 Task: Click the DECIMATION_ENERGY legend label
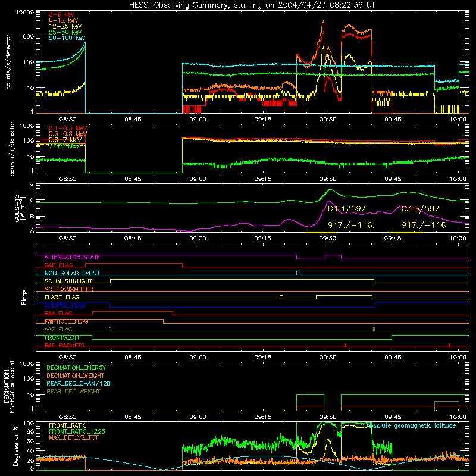point(76,368)
